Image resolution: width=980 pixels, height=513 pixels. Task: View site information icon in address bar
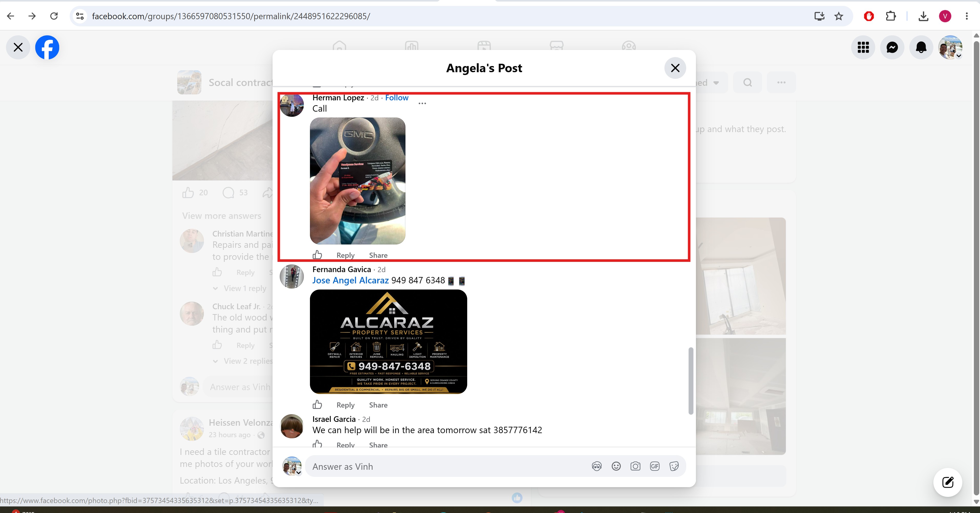(x=80, y=16)
